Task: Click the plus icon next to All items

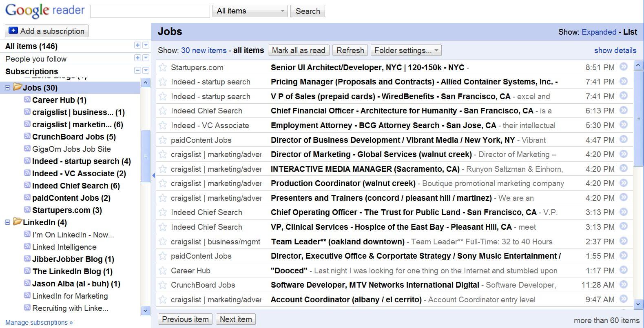Action: (137, 45)
